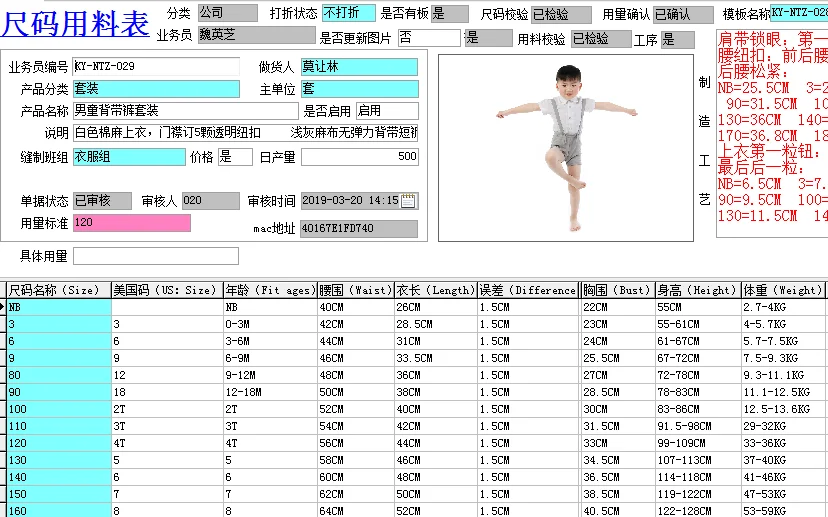
Task: Click the red 制造工艺 text area
Action: click(772, 134)
